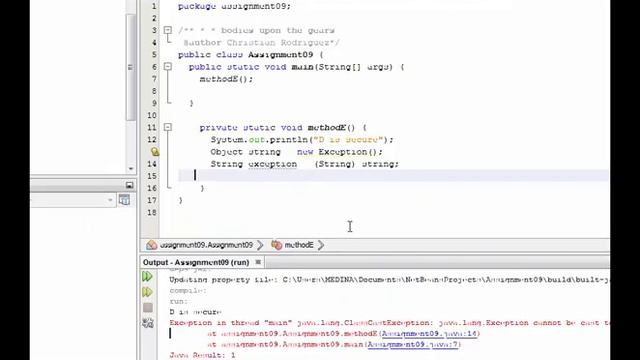Select methodE in the breadcrumb bar
Screen dimensions: 640x360
click(x=299, y=245)
